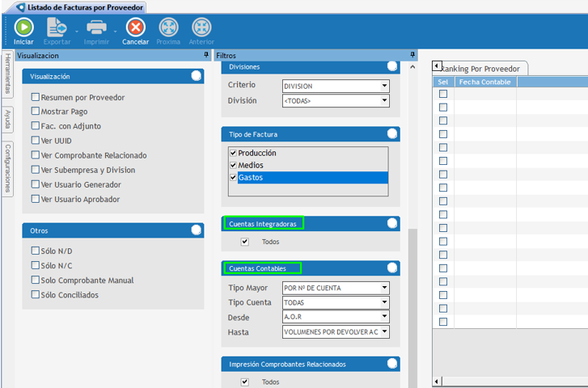Click the Anterior navigation icon
Screen dimensions: 588x388
coord(201,28)
